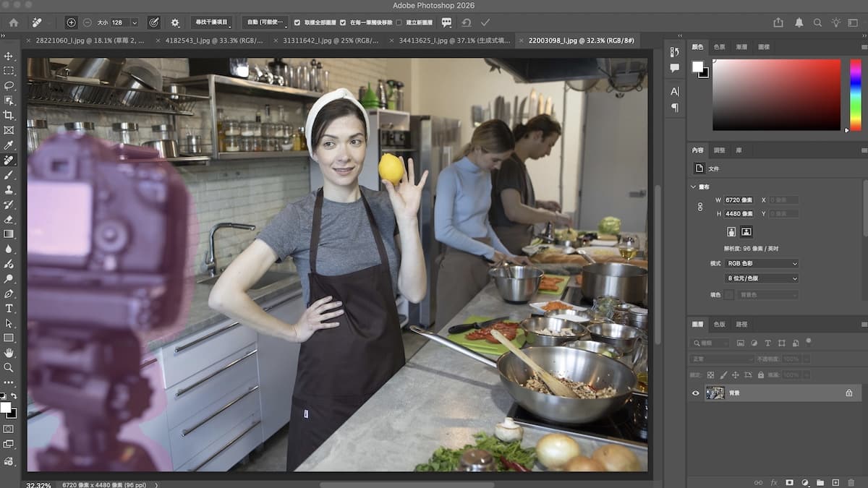The width and height of the screenshot is (868, 488).
Task: Open the 8 位元/色版 bit depth dropdown
Action: pos(761,278)
